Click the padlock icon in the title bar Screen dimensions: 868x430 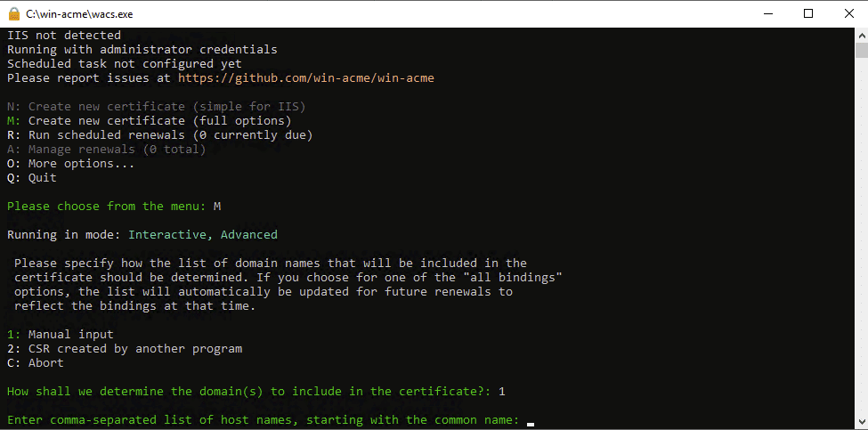(x=14, y=14)
